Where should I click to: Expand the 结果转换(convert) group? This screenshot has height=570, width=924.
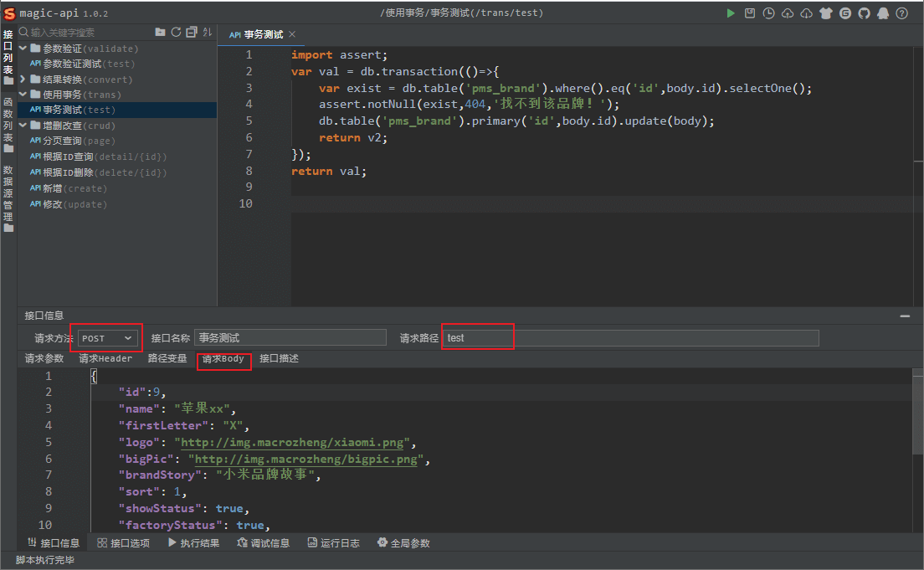click(23, 79)
